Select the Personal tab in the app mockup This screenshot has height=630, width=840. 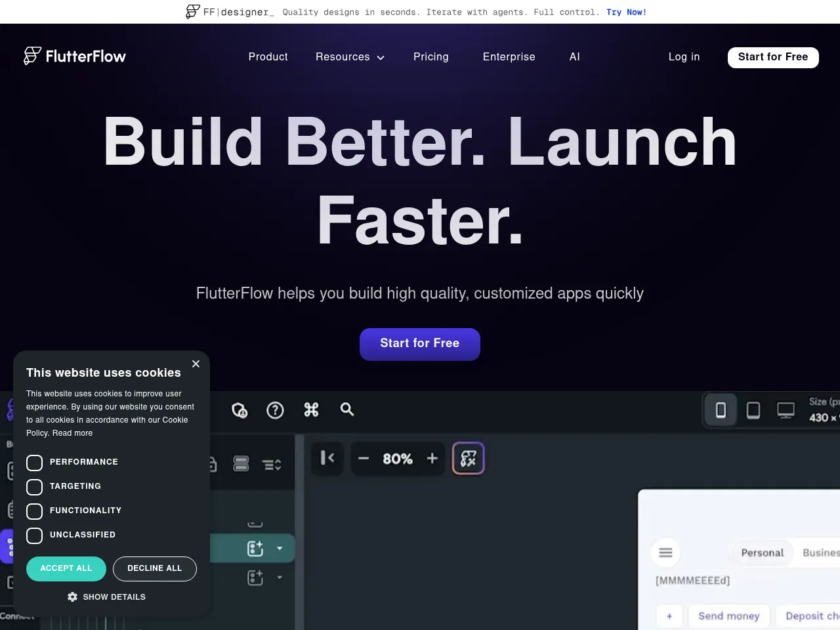pyautogui.click(x=762, y=553)
